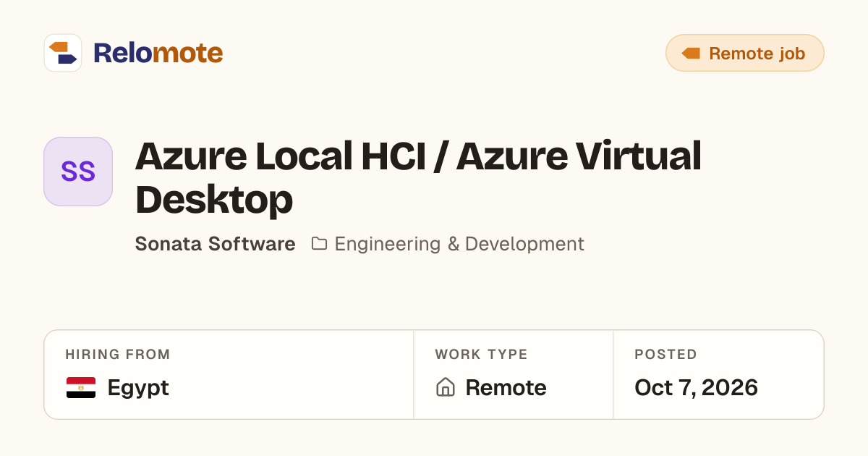Click the Azure Local HCI job title
This screenshot has height=456, width=868.
pos(418,177)
